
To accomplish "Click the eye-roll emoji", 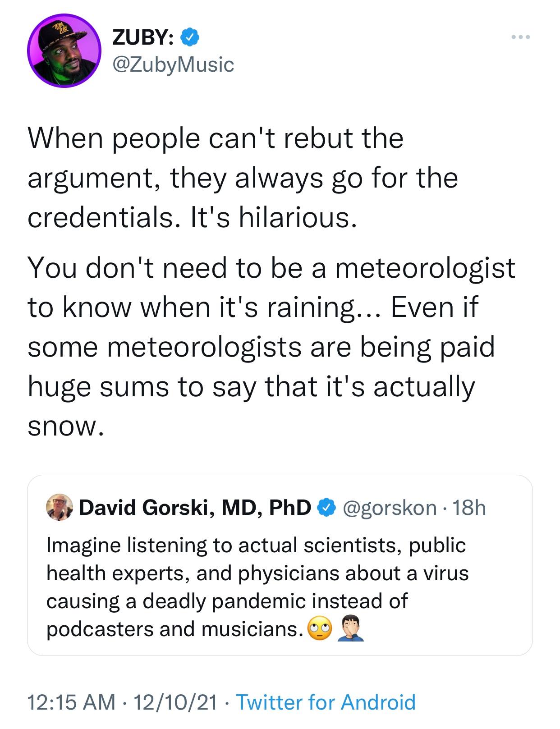I will point(319,629).
